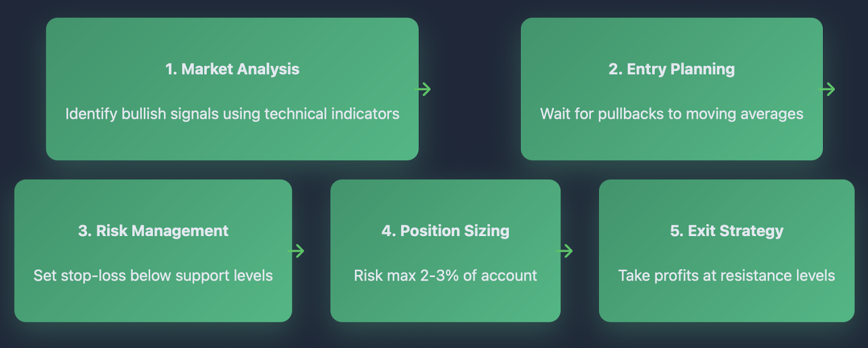Image resolution: width=868 pixels, height=348 pixels.
Task: Click the arrow right of Entry Planning card
Action: click(827, 89)
